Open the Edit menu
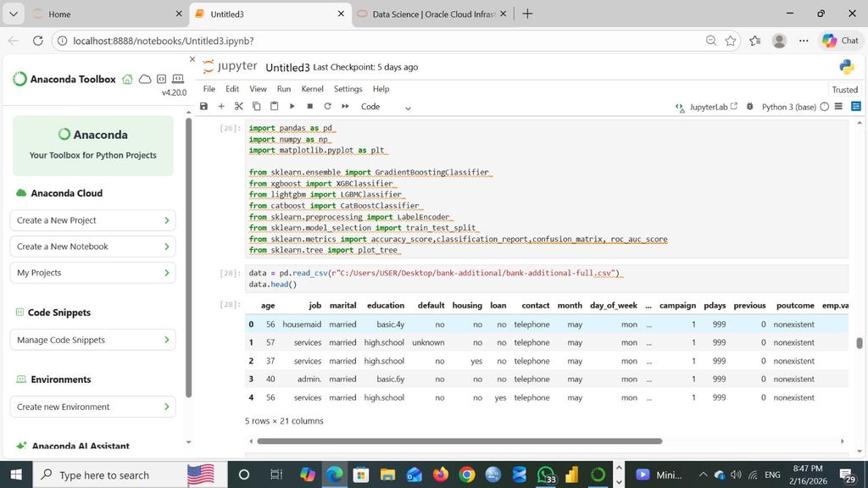The width and height of the screenshot is (868, 488). pos(232,88)
